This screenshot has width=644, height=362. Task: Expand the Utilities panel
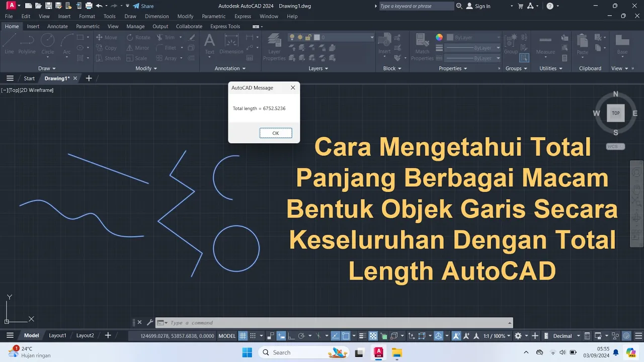(551, 68)
